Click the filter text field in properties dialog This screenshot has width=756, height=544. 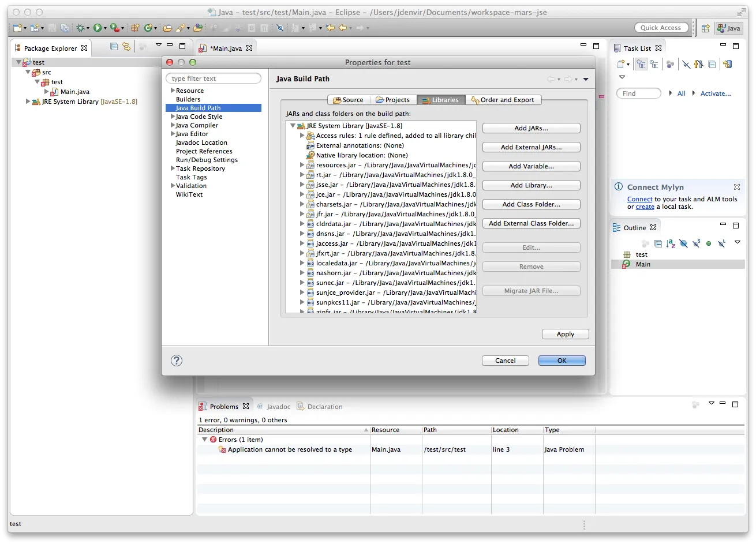pos(214,78)
